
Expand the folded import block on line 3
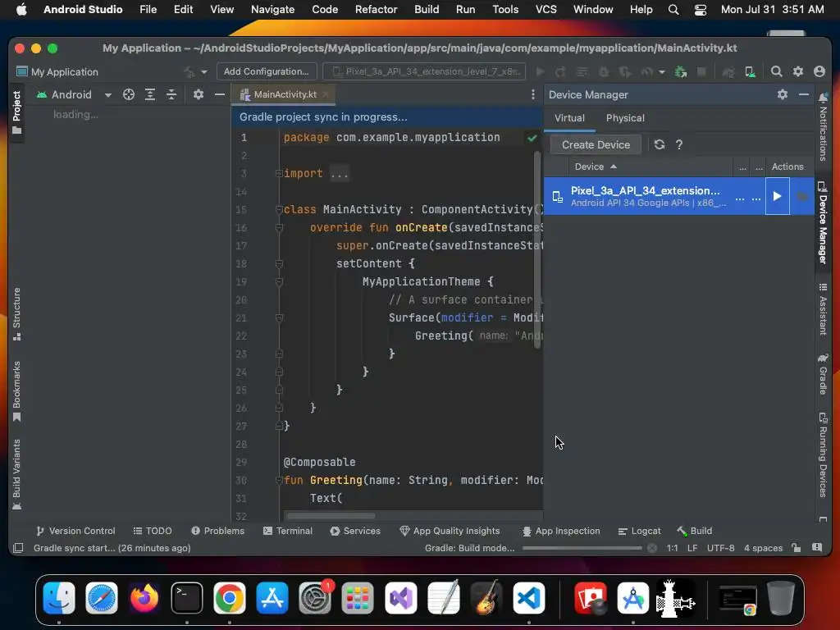point(279,174)
